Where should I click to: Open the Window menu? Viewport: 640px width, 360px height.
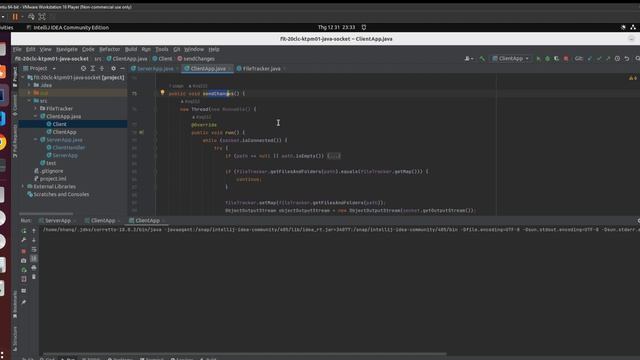(194, 49)
